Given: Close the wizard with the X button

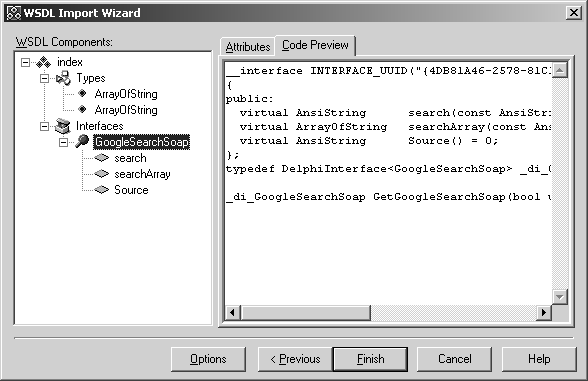Looking at the screenshot, I should (x=574, y=13).
